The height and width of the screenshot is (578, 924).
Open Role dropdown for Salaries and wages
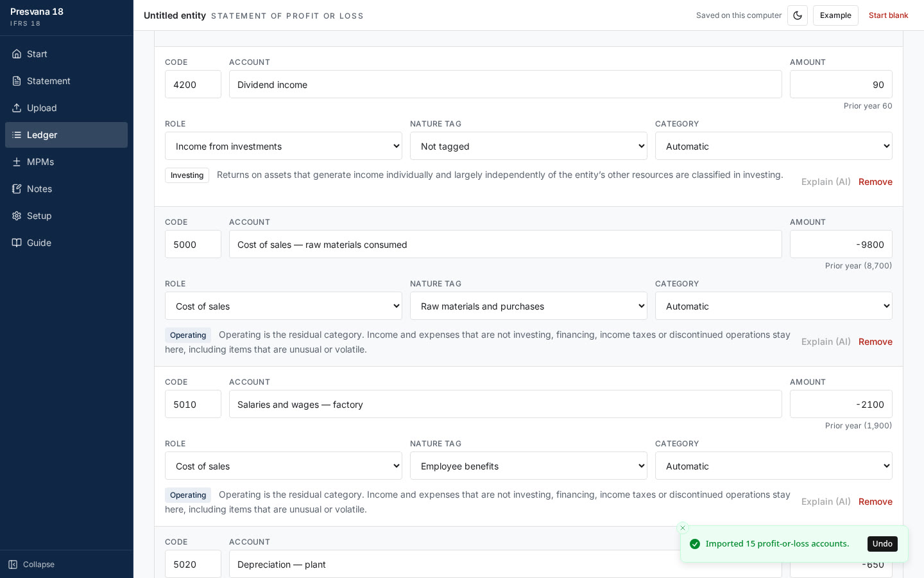point(284,466)
